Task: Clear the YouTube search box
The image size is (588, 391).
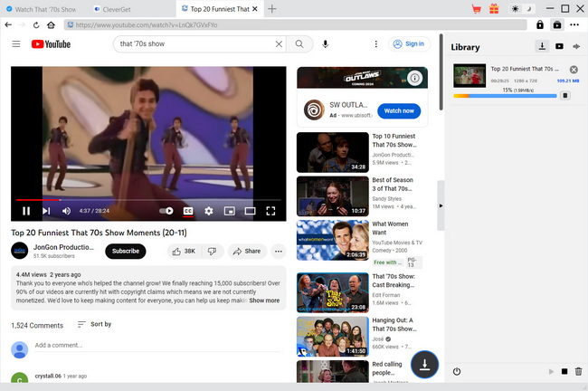Action: (x=279, y=44)
